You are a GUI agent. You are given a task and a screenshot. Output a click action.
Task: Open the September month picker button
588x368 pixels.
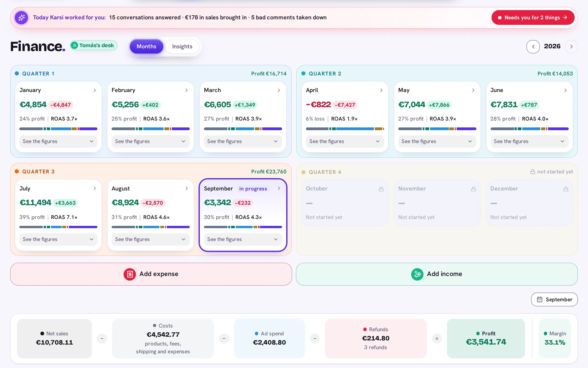(554, 300)
